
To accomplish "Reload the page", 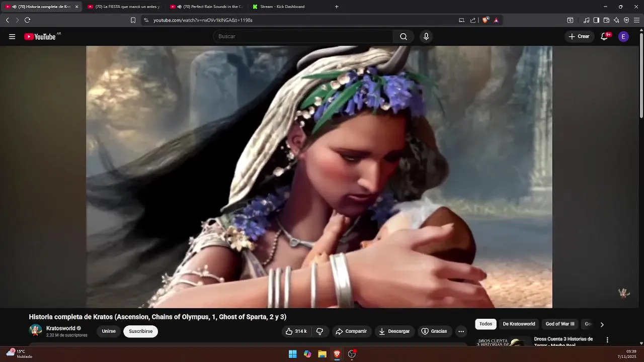I will 28,20.
